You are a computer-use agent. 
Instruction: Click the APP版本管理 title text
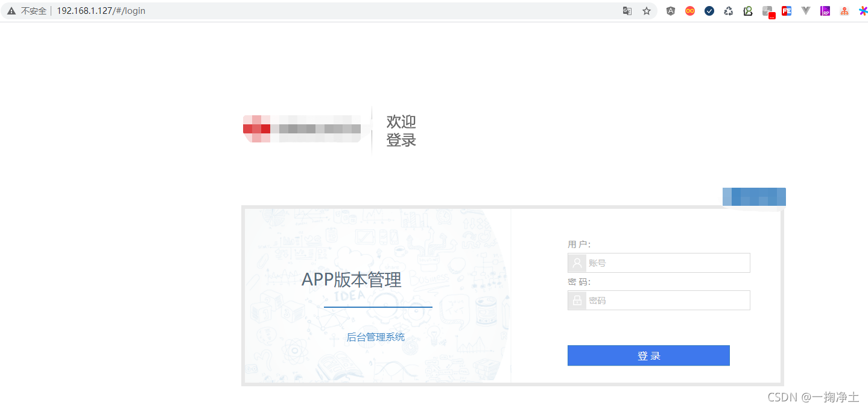[x=352, y=280]
